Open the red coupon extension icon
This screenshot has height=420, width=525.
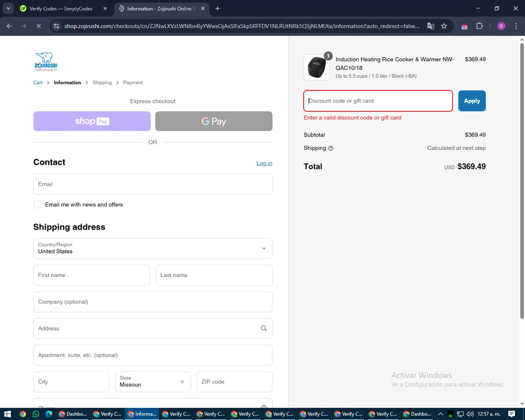click(464, 26)
